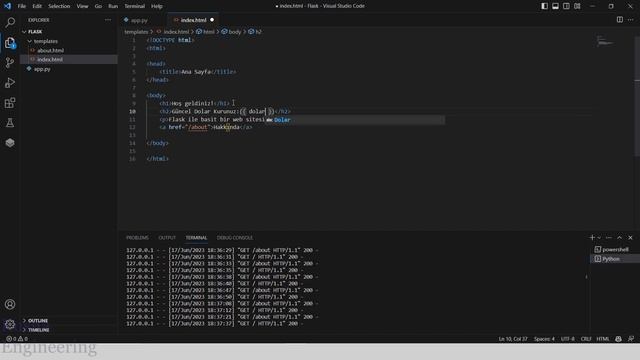
Task: Click the VS Code logo icon
Action: (x=7, y=6)
